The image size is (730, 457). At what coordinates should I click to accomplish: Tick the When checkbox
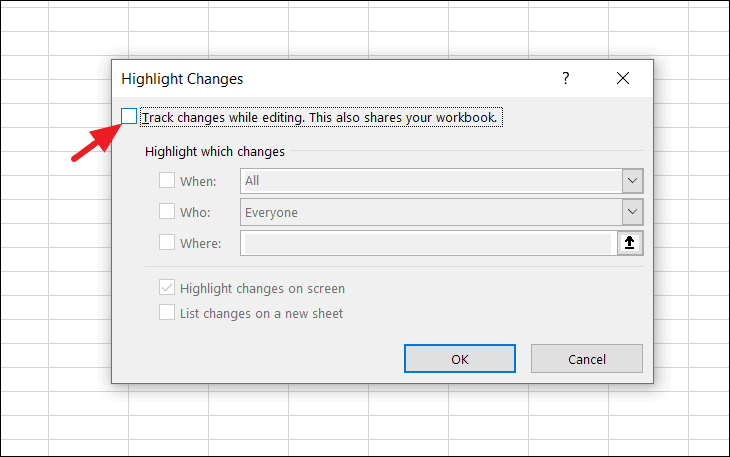click(x=167, y=180)
